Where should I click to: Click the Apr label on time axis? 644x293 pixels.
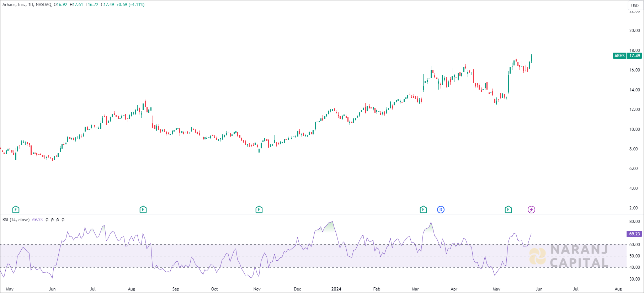[x=454, y=289]
